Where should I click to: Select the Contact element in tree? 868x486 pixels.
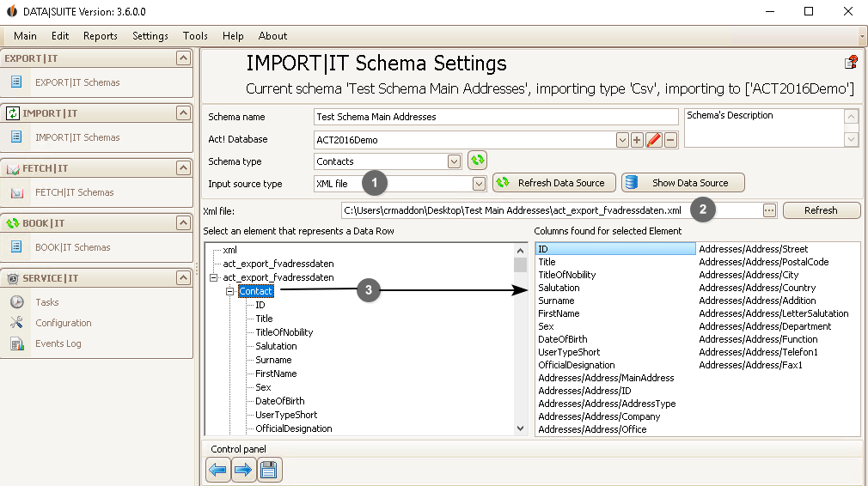[x=256, y=291]
